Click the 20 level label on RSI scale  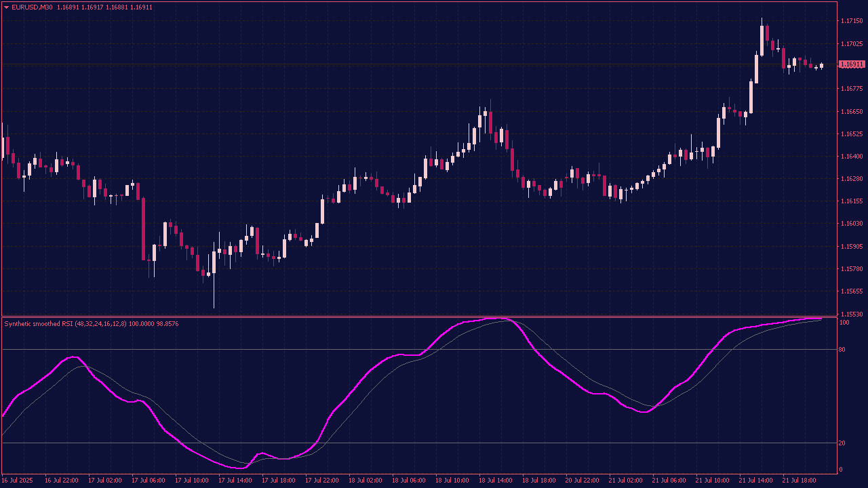pyautogui.click(x=844, y=443)
